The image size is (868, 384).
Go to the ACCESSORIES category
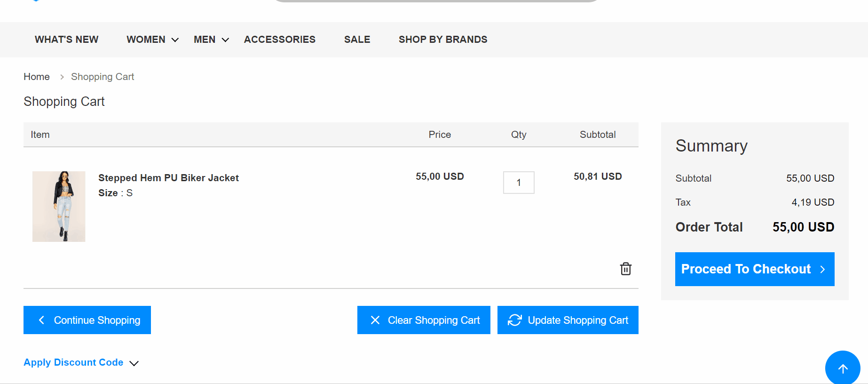point(279,40)
